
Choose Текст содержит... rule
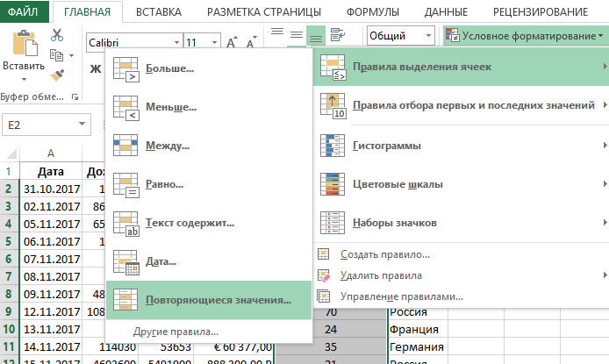(209, 223)
